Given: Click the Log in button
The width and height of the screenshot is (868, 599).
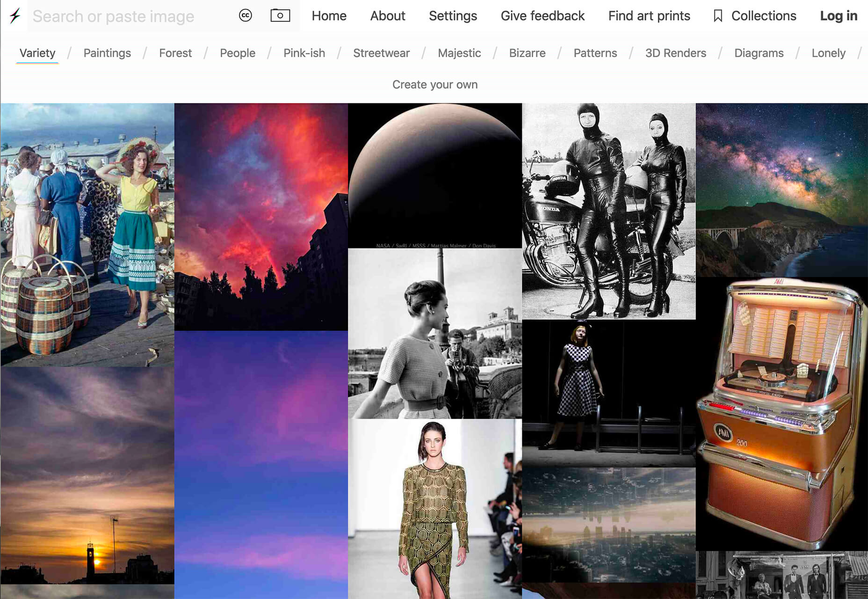Looking at the screenshot, I should pyautogui.click(x=839, y=16).
